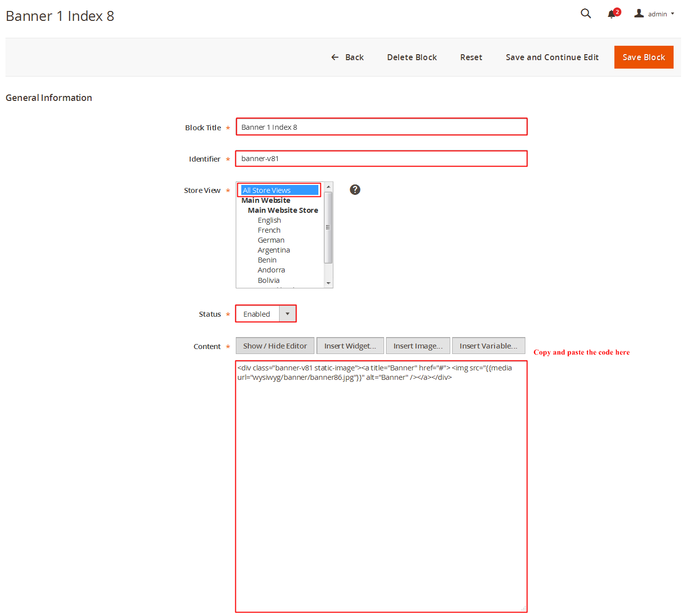692x616 pixels.
Task: Click the Identifier input field
Action: click(382, 159)
